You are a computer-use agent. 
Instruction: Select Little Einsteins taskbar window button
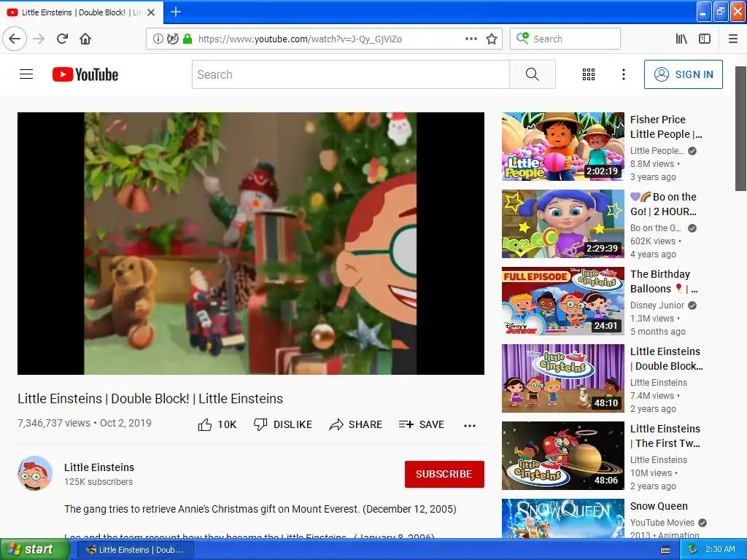(135, 550)
